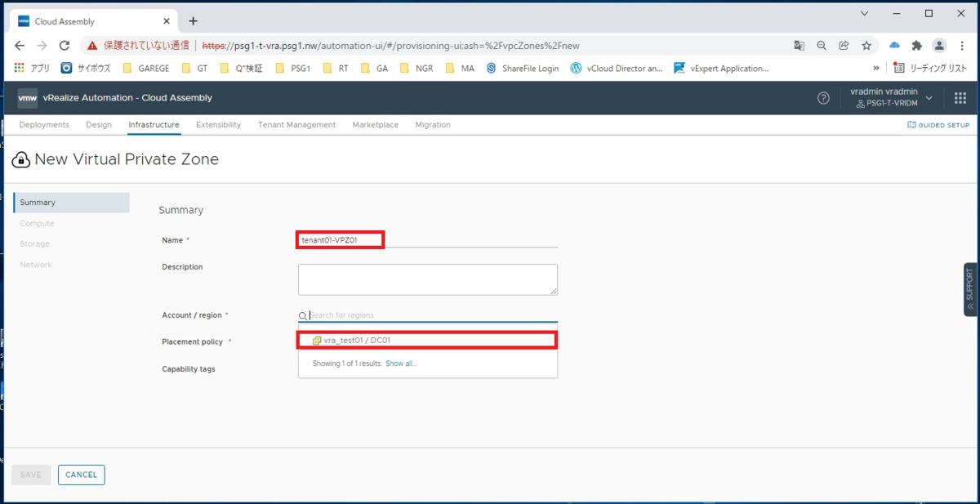Click the blue cloud extension icon
The image size is (980, 504).
tap(894, 46)
